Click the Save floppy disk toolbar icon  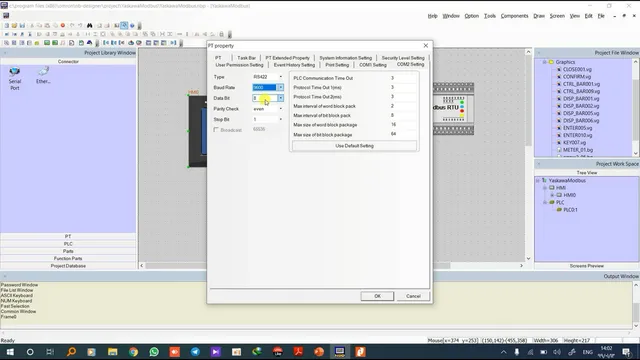pos(22,25)
